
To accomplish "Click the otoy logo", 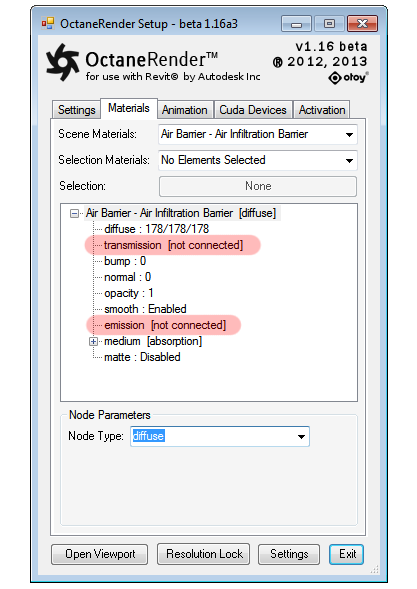I will tap(348, 78).
